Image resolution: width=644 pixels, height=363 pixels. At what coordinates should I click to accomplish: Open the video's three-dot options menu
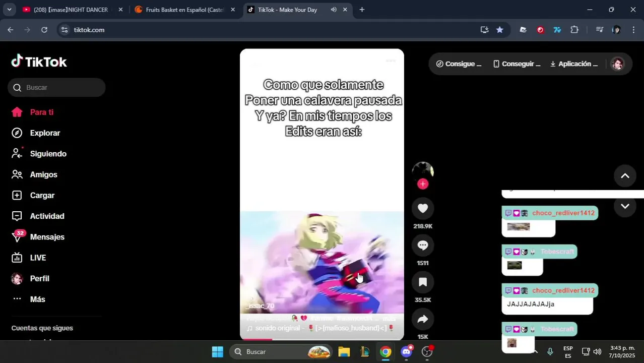point(391,60)
